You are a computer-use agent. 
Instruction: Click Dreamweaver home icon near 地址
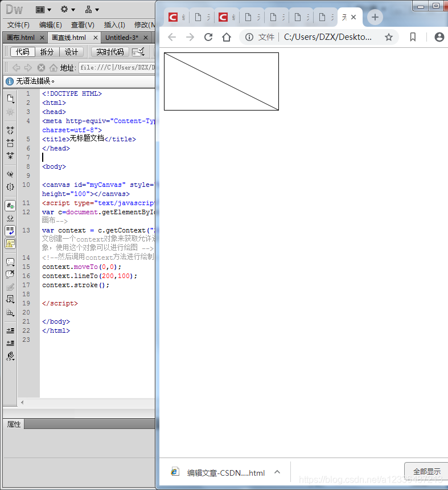coord(54,67)
